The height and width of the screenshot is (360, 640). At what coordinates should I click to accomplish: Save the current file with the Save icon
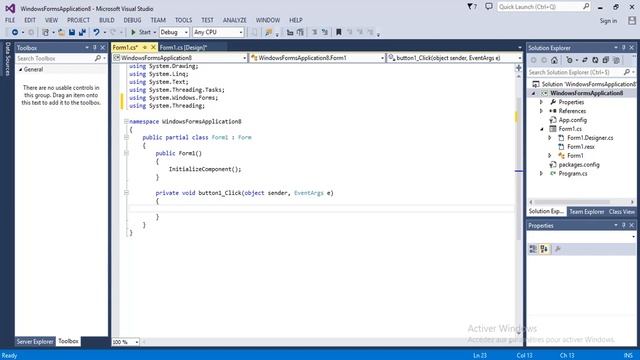72,32
